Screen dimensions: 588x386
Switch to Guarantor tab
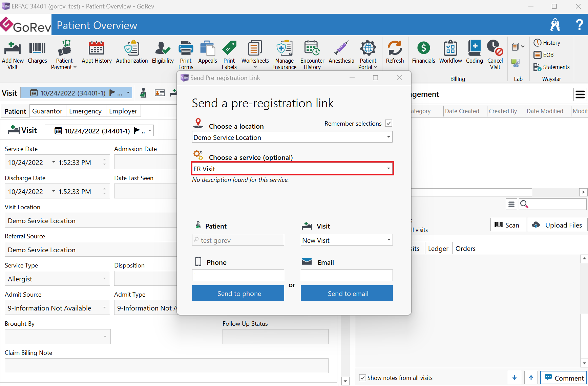(47, 111)
